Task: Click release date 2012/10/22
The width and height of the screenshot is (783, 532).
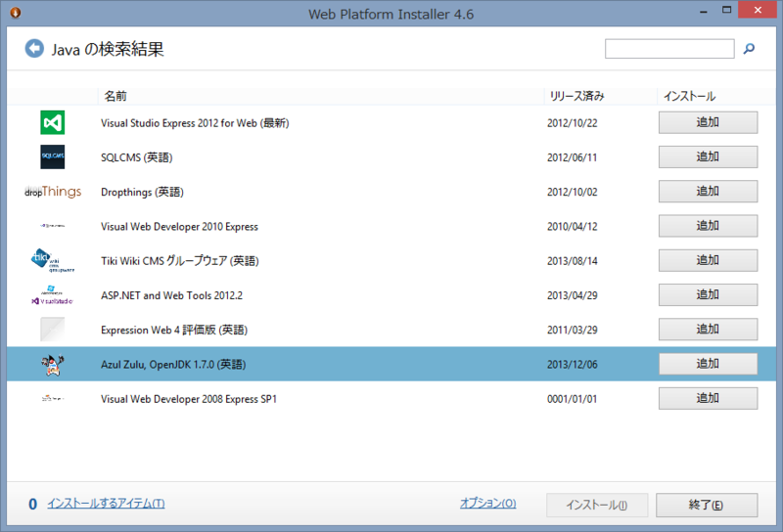Action: click(573, 123)
